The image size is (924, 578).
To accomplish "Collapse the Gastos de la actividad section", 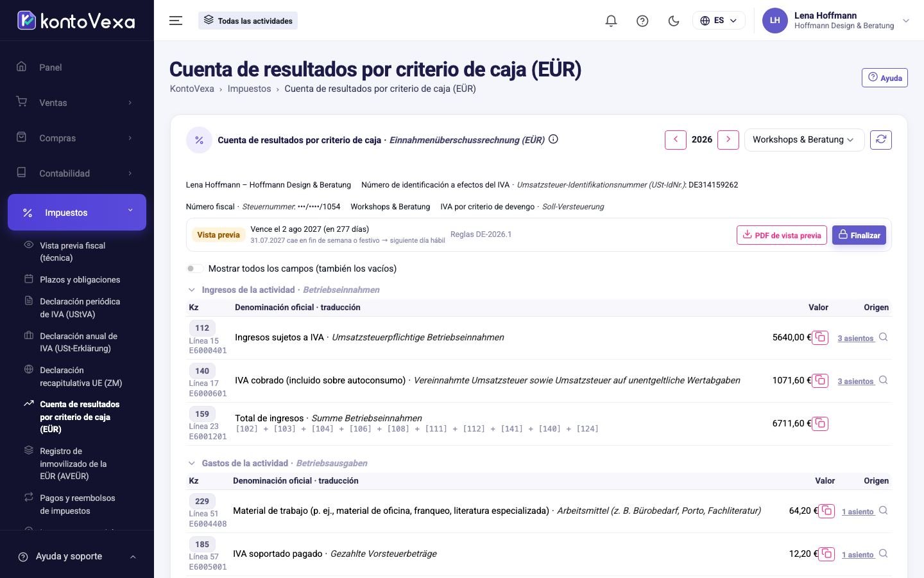I will pos(191,463).
